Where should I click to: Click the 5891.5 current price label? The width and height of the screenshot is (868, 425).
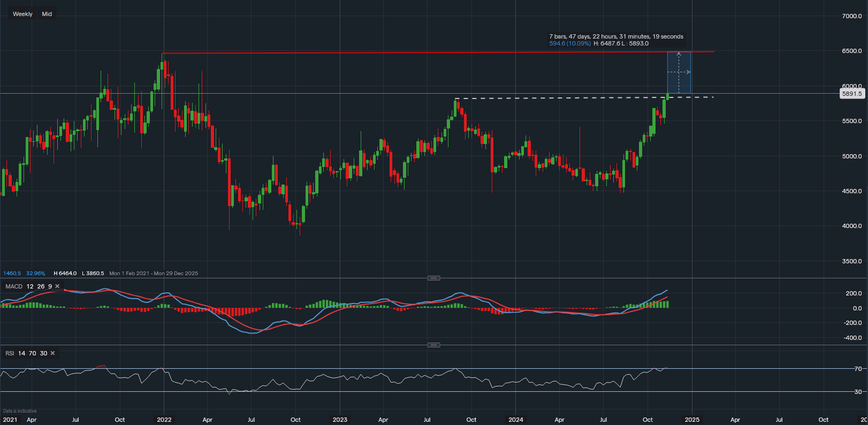point(851,94)
